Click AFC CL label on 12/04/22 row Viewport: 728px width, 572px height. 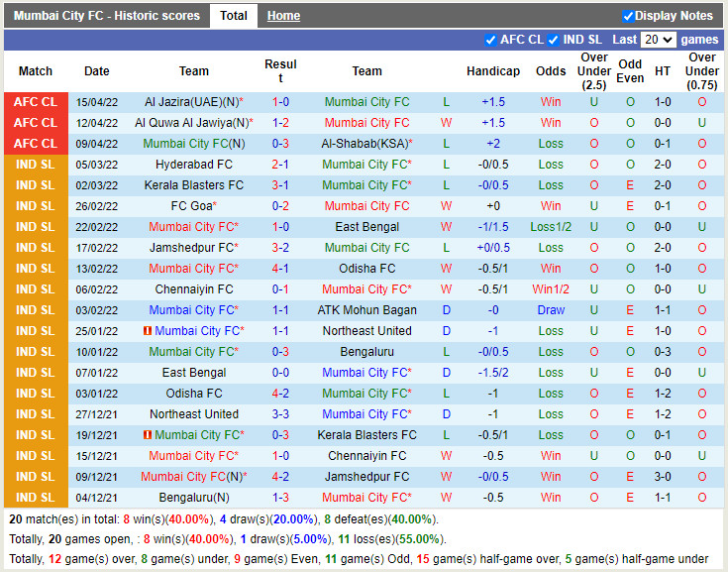(36, 123)
